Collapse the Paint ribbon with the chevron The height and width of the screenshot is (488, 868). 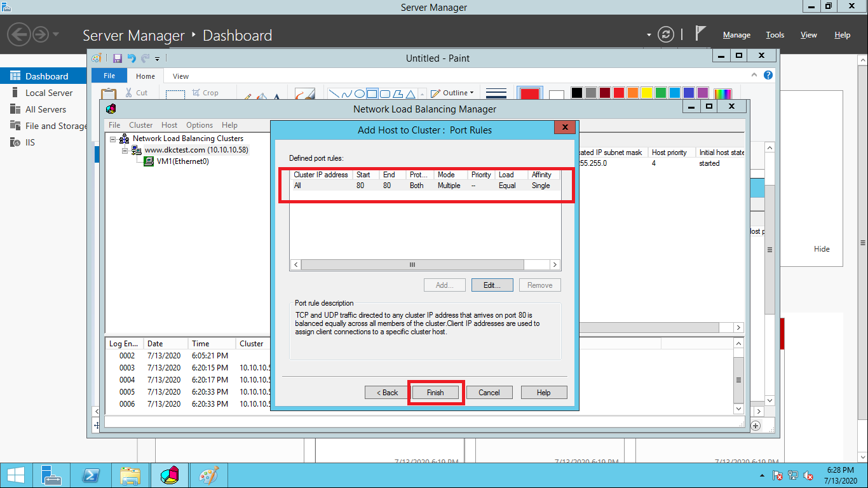(756, 75)
